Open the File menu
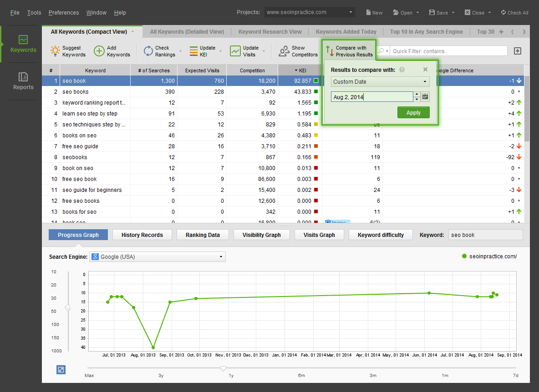This screenshot has height=392, width=539. (15, 13)
